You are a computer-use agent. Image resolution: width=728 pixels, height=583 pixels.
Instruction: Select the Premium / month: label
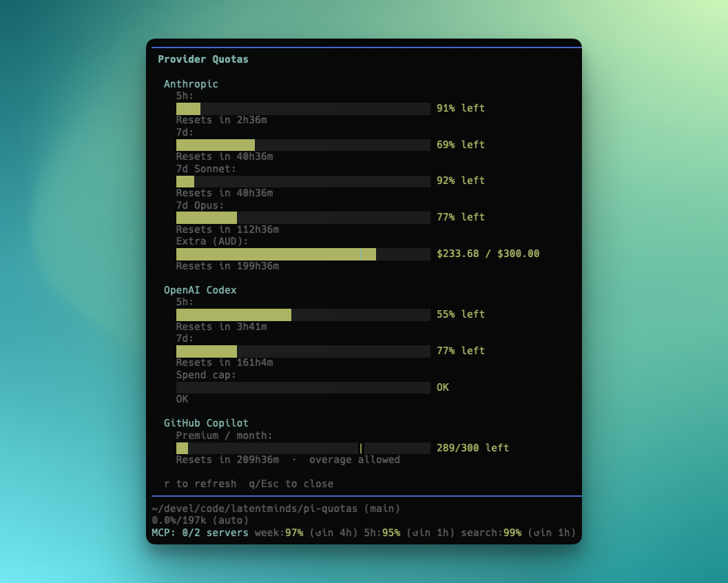(x=225, y=436)
